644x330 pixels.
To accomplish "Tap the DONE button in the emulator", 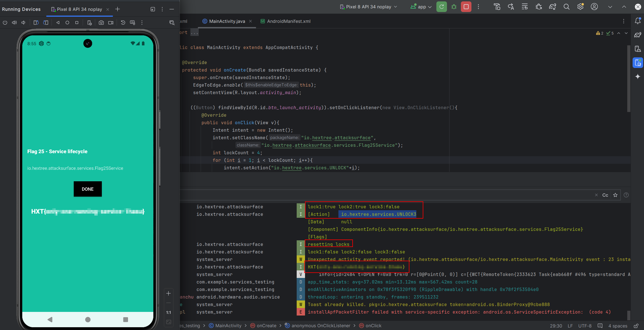I will click(88, 189).
